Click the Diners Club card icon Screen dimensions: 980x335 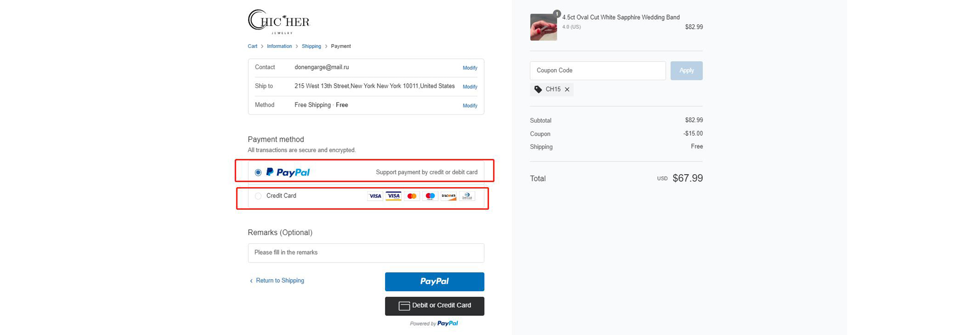click(467, 196)
